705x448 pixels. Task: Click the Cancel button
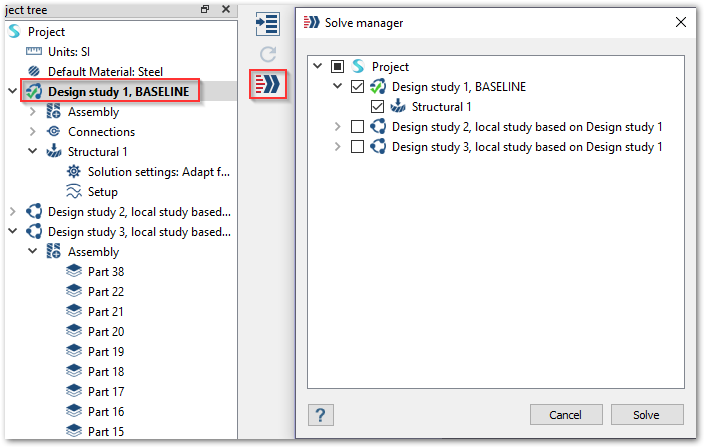click(x=566, y=415)
